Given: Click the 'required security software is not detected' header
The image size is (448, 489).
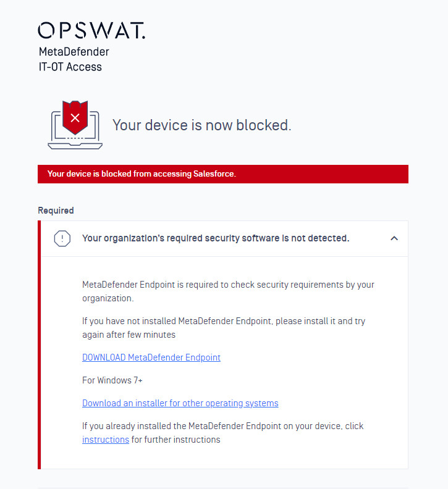Looking at the screenshot, I should [x=216, y=238].
